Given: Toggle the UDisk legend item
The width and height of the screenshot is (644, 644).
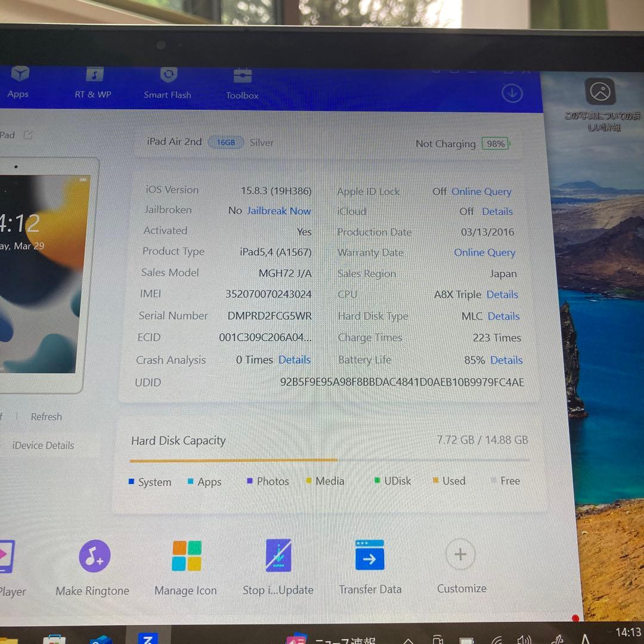Looking at the screenshot, I should (x=391, y=481).
